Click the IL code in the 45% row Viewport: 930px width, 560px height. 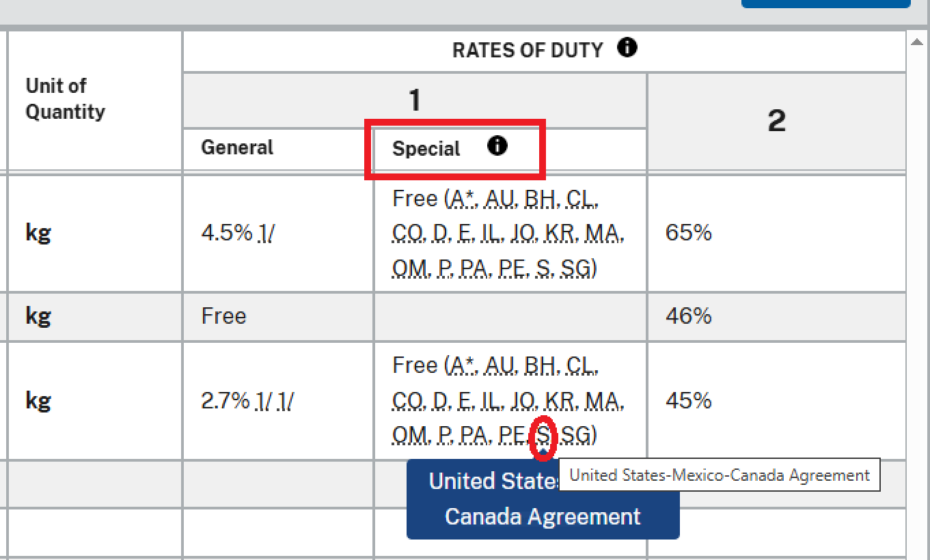[488, 401]
